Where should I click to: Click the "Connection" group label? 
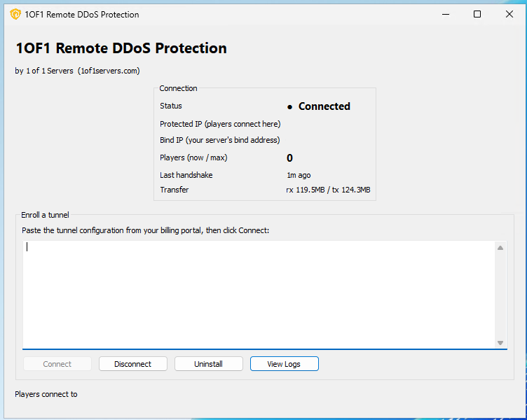[178, 88]
